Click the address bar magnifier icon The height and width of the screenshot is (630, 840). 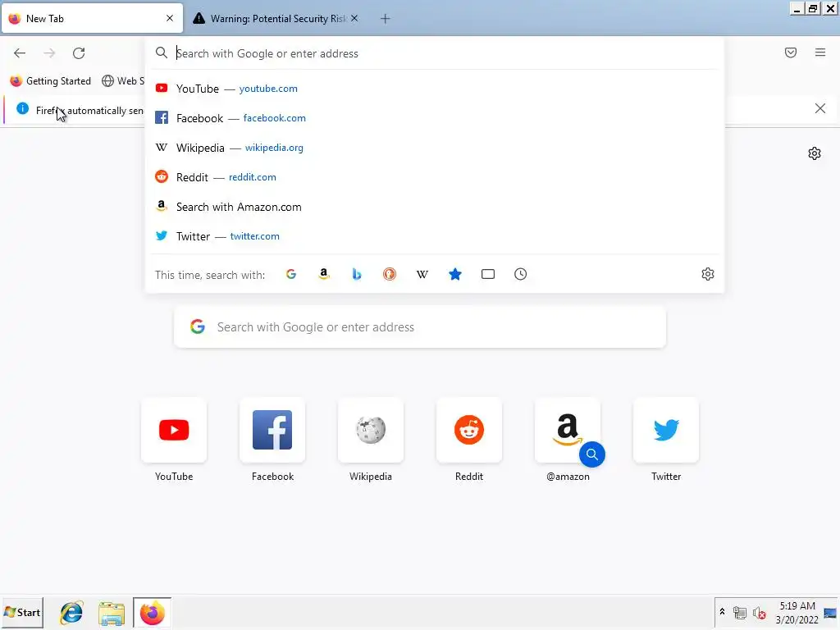tap(162, 53)
